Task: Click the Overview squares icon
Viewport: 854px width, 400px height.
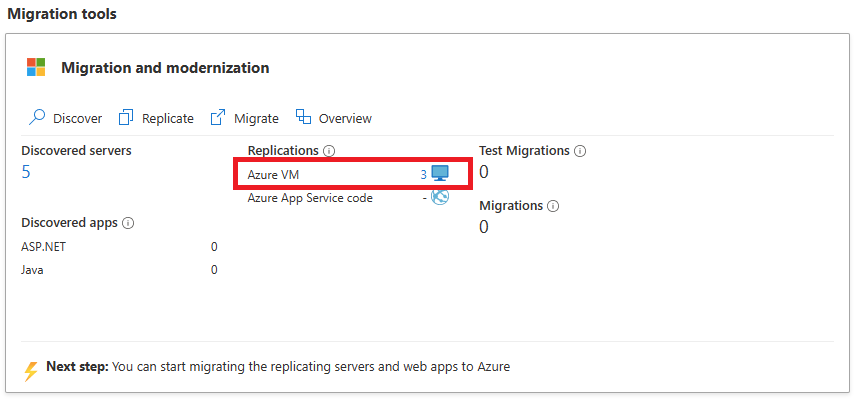Action: (303, 117)
